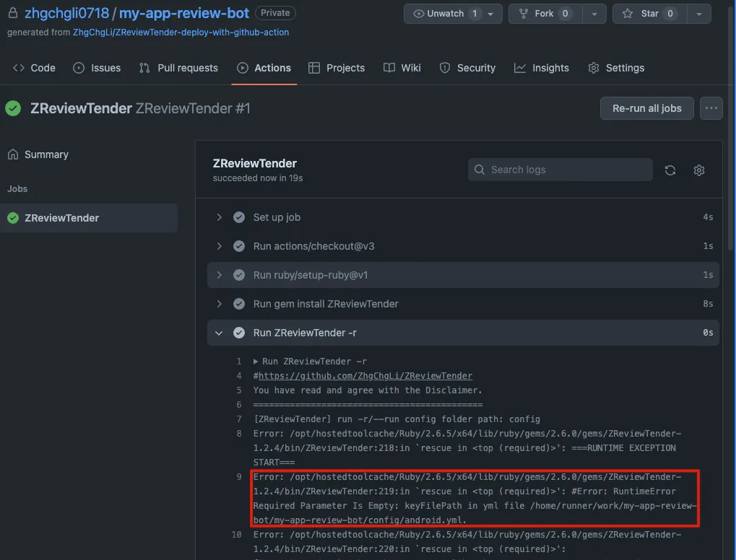This screenshot has width=736, height=560.
Task: Click the three-dot workflow options button
Action: 711,108
